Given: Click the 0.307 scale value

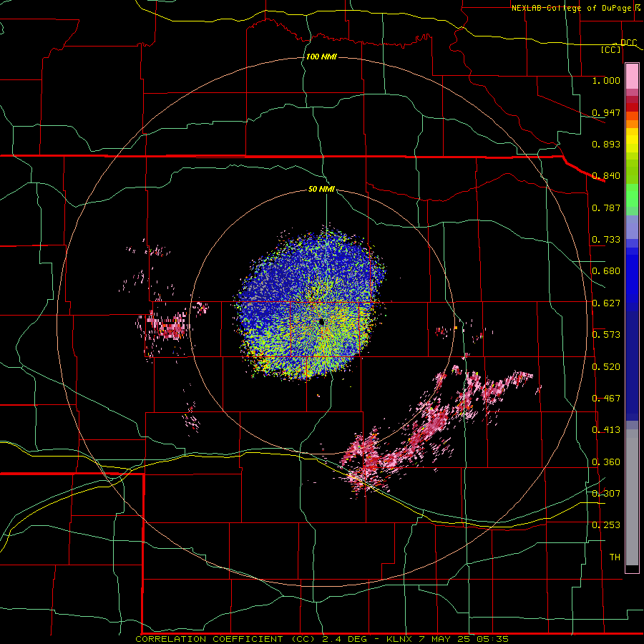Looking at the screenshot, I should coord(606,493).
